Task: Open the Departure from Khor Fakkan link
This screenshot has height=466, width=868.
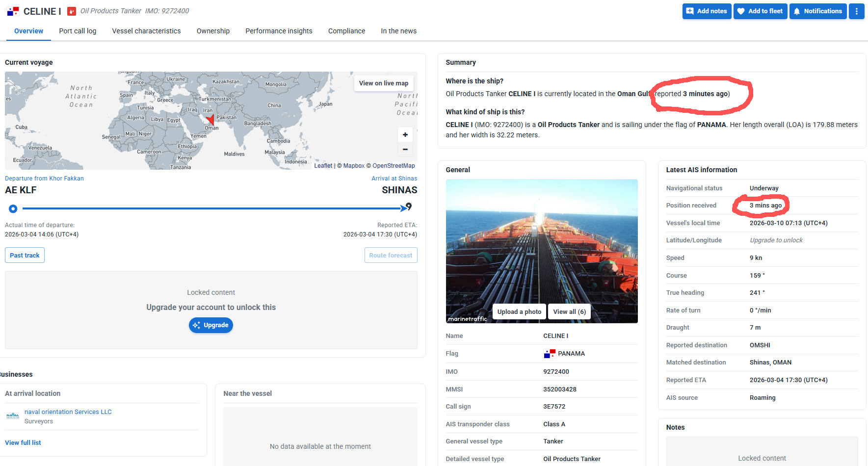Action: pos(44,179)
